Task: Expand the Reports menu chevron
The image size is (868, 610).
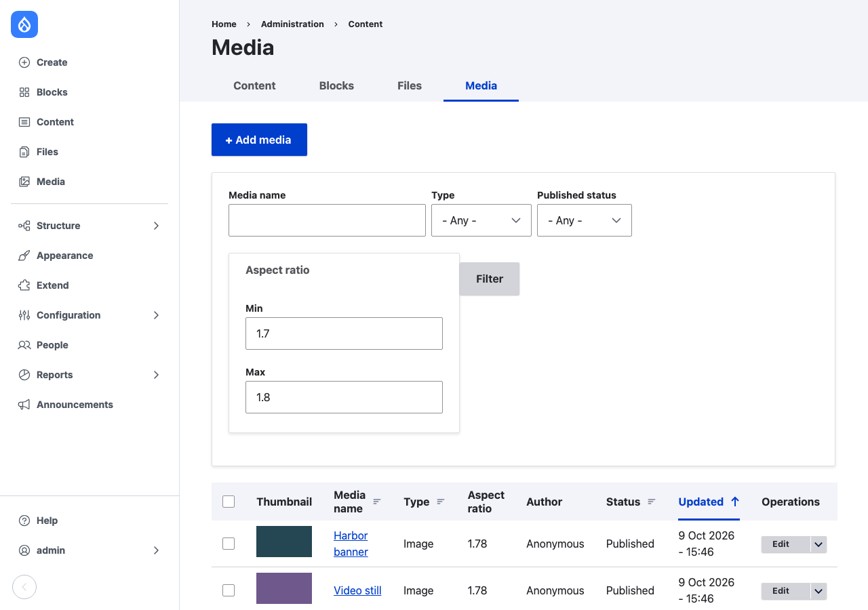Action: (156, 375)
